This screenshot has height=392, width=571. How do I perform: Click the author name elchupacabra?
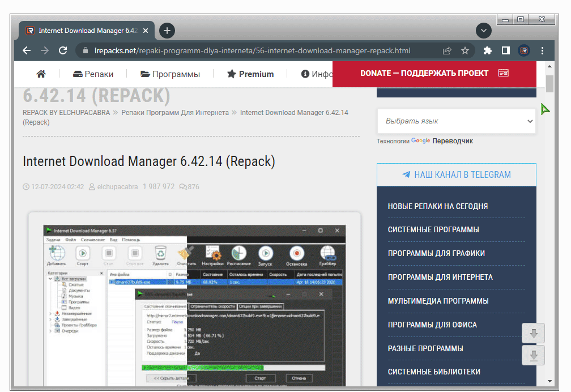pos(117,187)
